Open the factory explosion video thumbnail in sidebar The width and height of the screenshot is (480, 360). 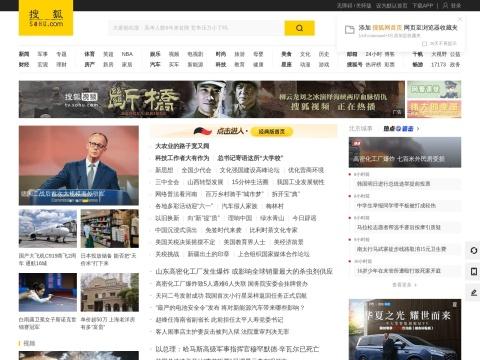point(405,152)
